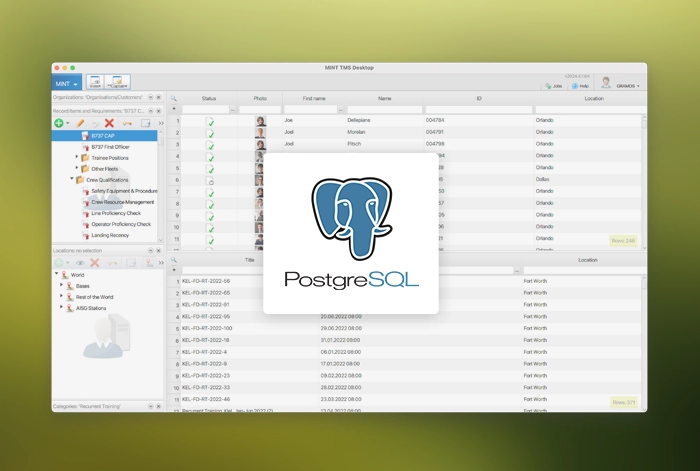This screenshot has width=700, height=471.
Task: Open the MINT main menu dropdown
Action: point(67,83)
